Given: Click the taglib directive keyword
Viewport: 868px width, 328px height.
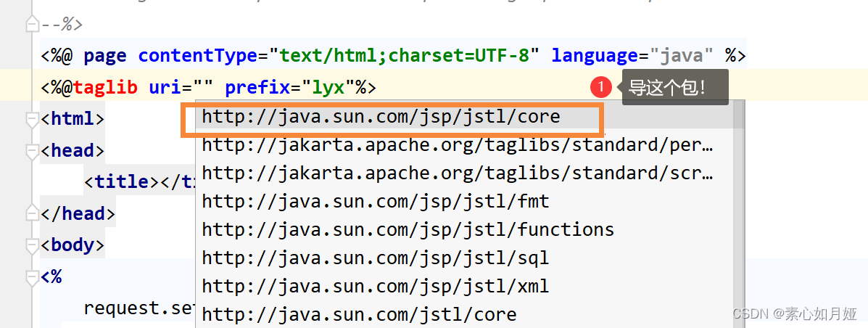Looking at the screenshot, I should pos(105,88).
